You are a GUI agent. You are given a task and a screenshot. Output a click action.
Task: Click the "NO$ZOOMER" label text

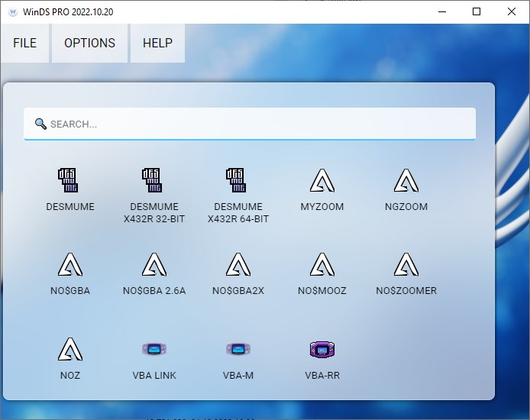click(x=406, y=291)
